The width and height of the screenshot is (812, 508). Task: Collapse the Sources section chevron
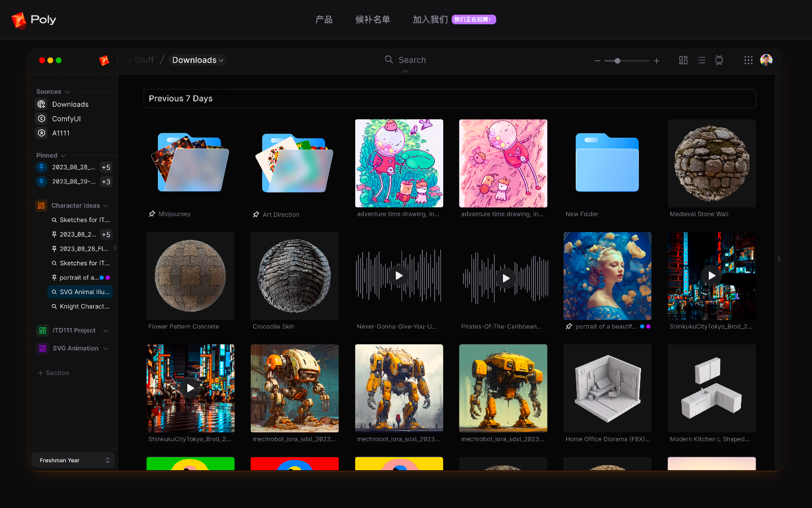tap(67, 92)
